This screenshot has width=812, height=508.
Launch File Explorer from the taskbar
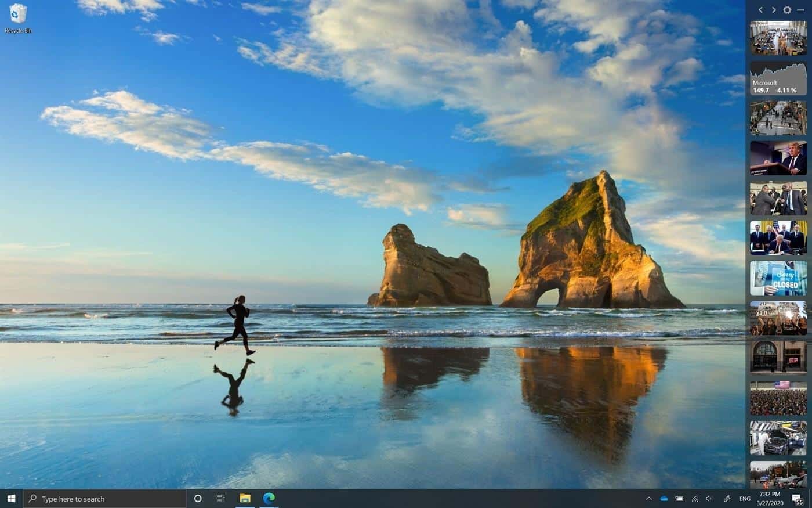pyautogui.click(x=245, y=499)
